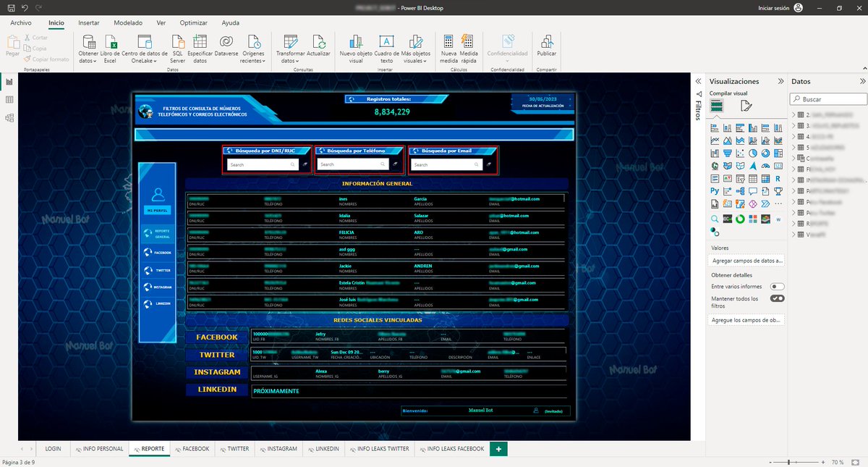The image size is (868, 467).
Task: Collapse the Visualizaciones pane
Action: [780, 82]
